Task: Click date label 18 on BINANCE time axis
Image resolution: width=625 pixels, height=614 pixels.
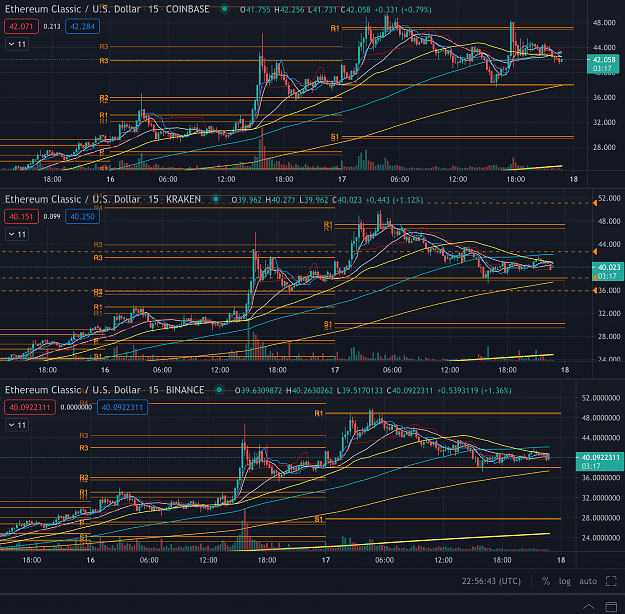Action: pos(561,560)
